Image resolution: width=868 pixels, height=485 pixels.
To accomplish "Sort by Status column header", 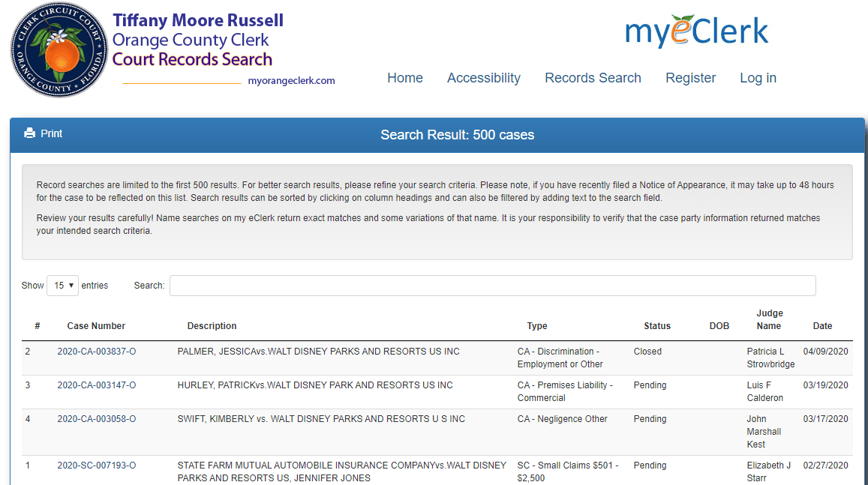I will 657,326.
